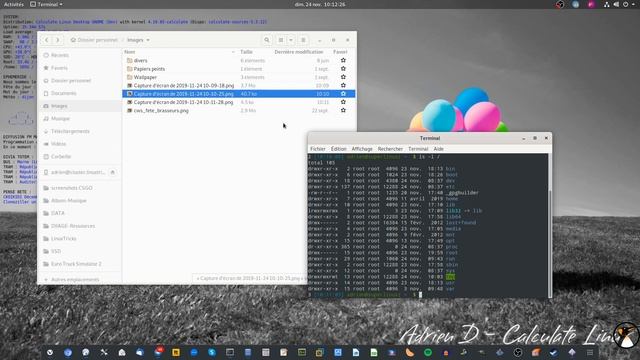Star the 10-11-28 screenshot file
This screenshot has height=360, width=640.
pos(343,102)
